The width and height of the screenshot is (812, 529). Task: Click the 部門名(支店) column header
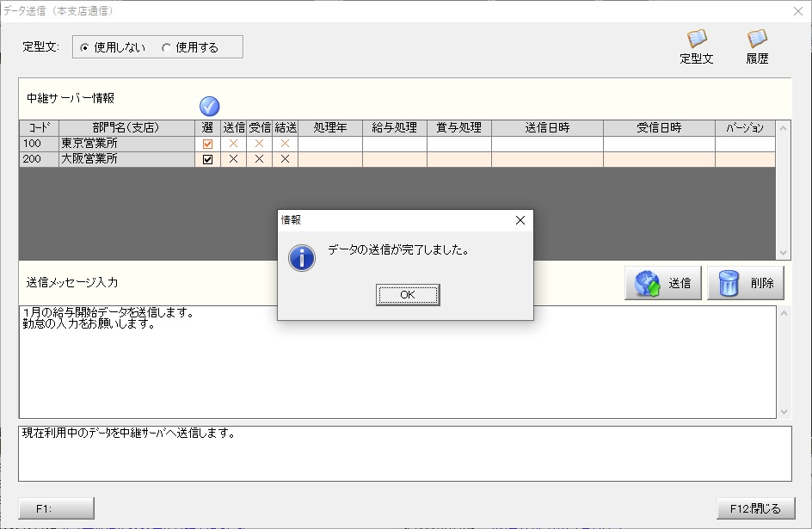click(x=126, y=128)
